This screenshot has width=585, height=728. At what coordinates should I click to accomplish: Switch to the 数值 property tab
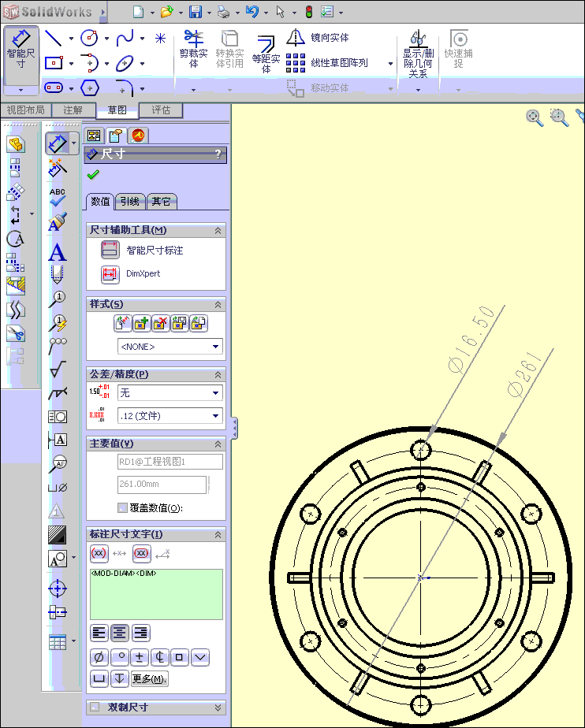click(x=100, y=202)
